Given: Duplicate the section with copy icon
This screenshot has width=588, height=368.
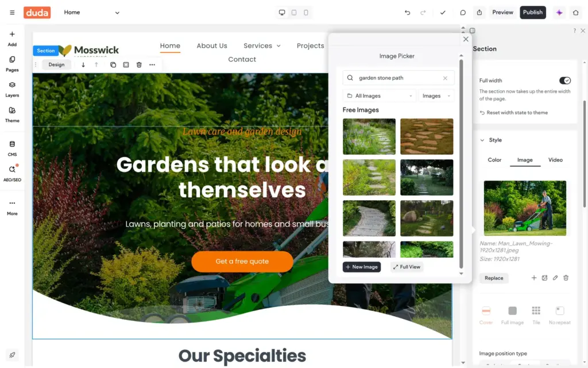Looking at the screenshot, I should (113, 64).
